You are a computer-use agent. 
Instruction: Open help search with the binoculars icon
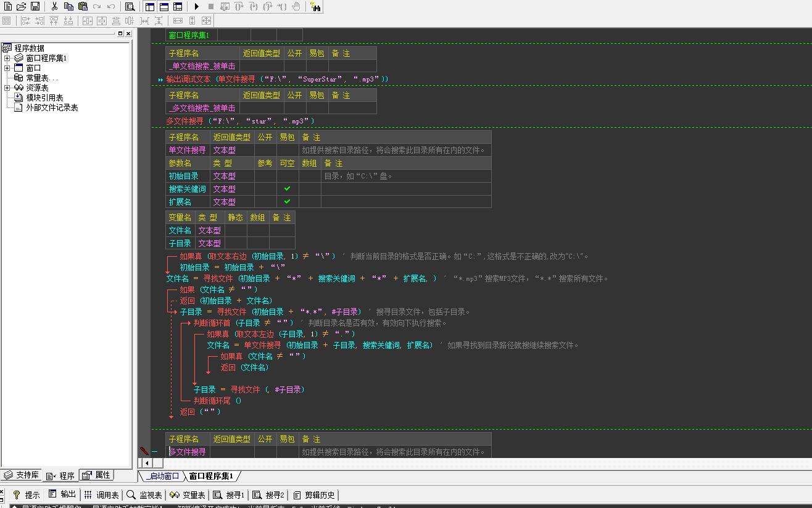coord(315,7)
